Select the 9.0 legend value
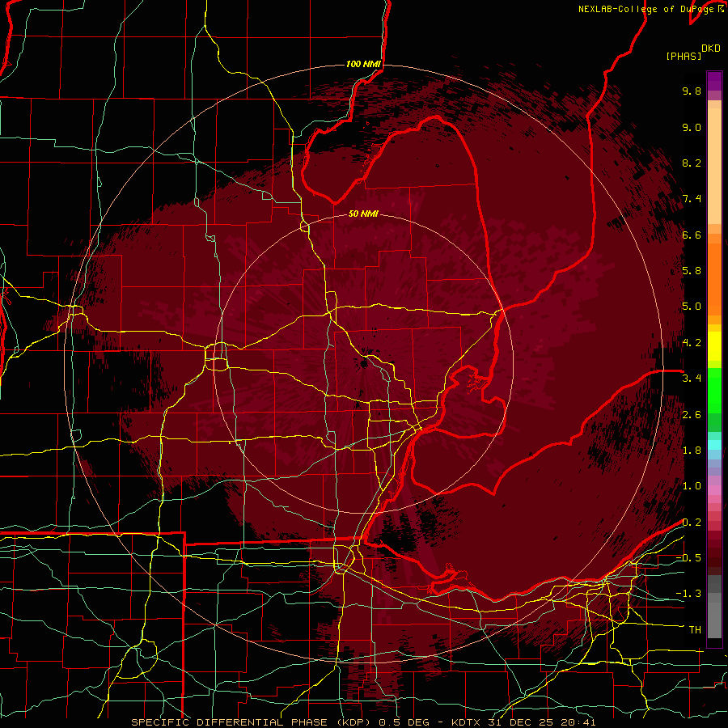Screen dimensions: 728x728 pos(692,127)
